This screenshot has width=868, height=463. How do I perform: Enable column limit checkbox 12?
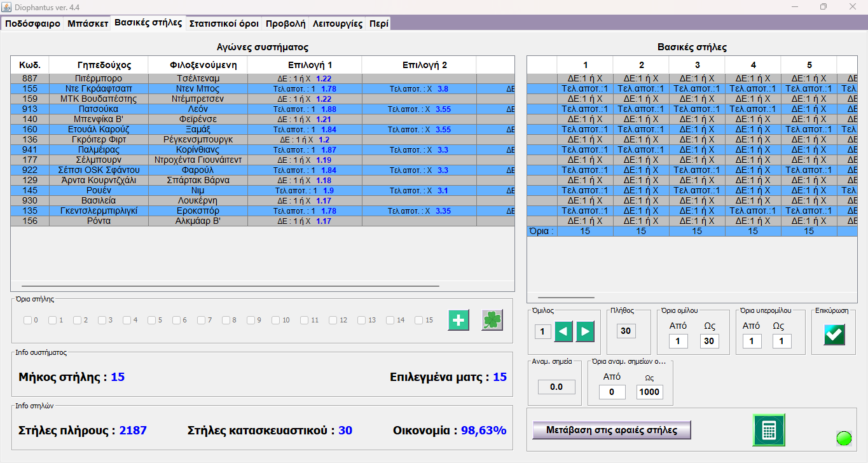click(333, 320)
